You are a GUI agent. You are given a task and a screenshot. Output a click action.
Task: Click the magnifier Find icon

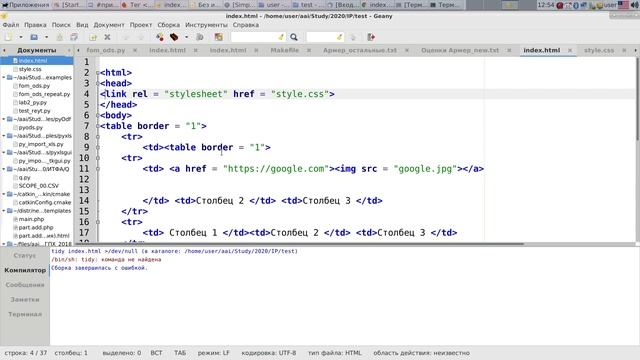click(294, 37)
